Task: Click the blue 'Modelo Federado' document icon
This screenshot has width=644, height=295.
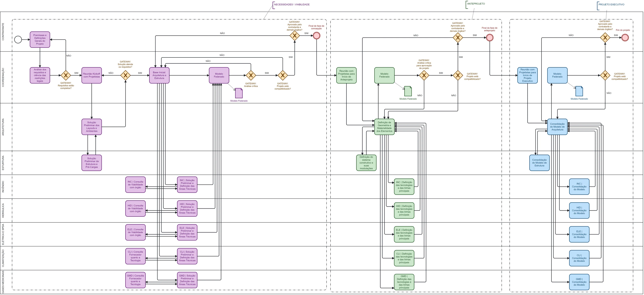Action: tap(579, 91)
